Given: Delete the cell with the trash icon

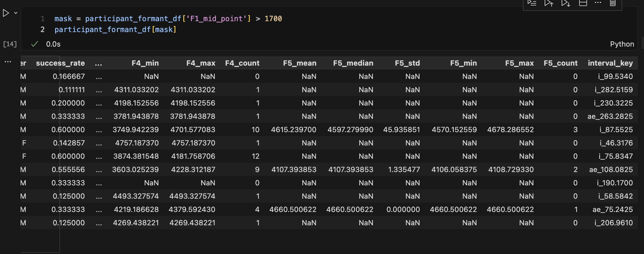Looking at the screenshot, I should pos(613,3).
